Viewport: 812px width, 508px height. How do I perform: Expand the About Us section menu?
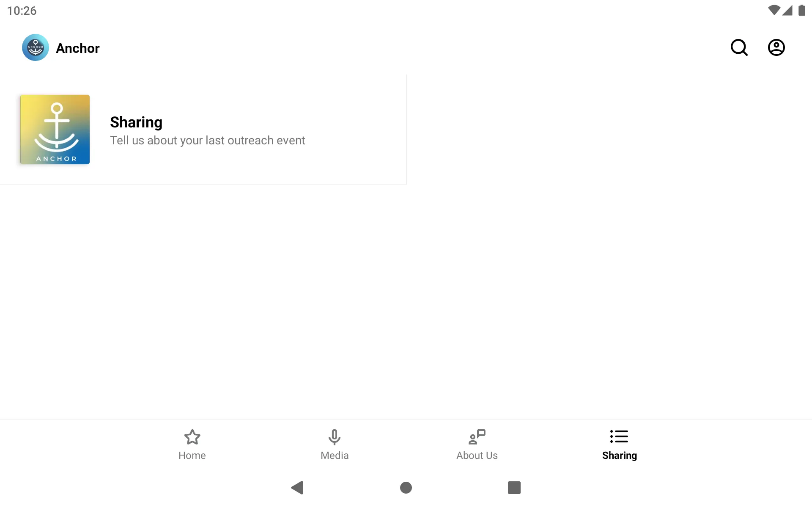coord(477,444)
